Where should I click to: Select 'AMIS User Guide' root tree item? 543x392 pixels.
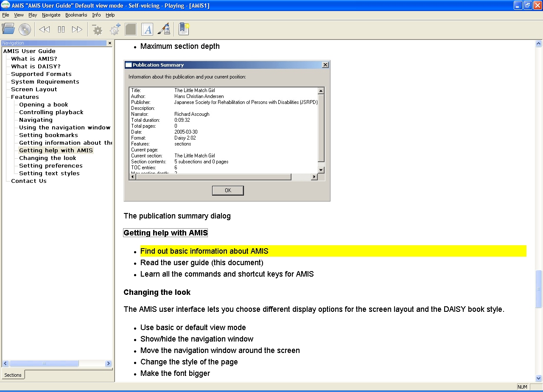pos(29,51)
